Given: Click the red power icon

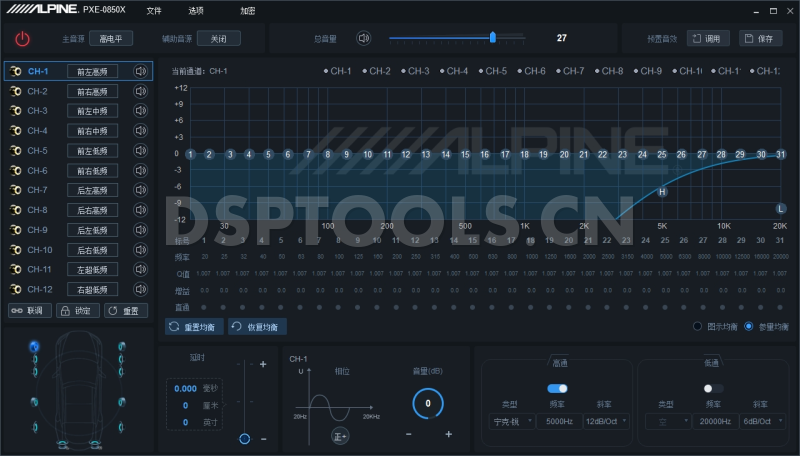Looking at the screenshot, I should tap(22, 39).
